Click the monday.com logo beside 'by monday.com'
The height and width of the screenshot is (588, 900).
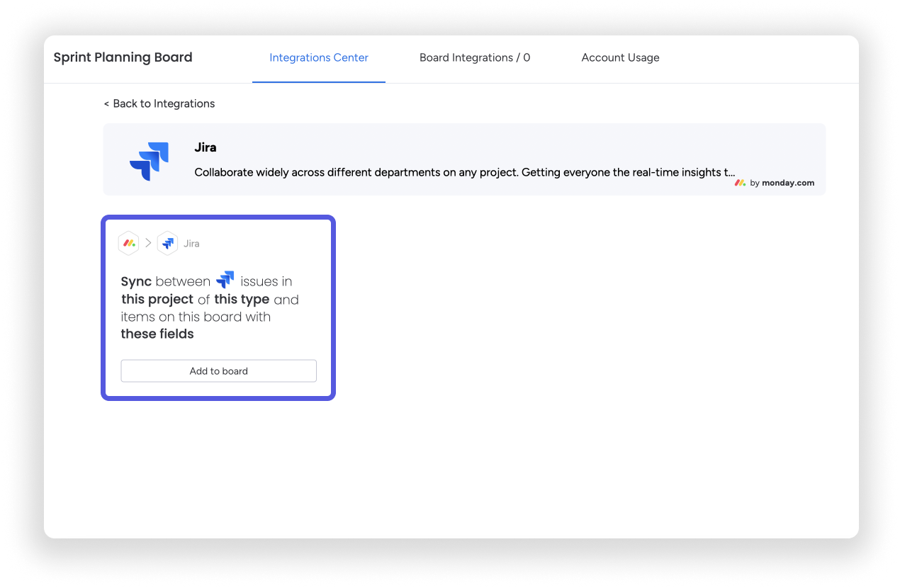tap(740, 183)
